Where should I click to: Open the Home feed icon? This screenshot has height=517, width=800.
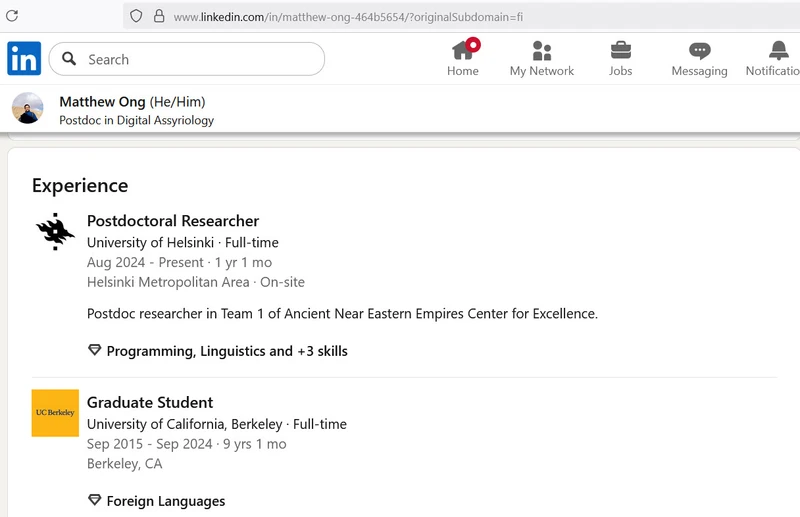[x=463, y=51]
